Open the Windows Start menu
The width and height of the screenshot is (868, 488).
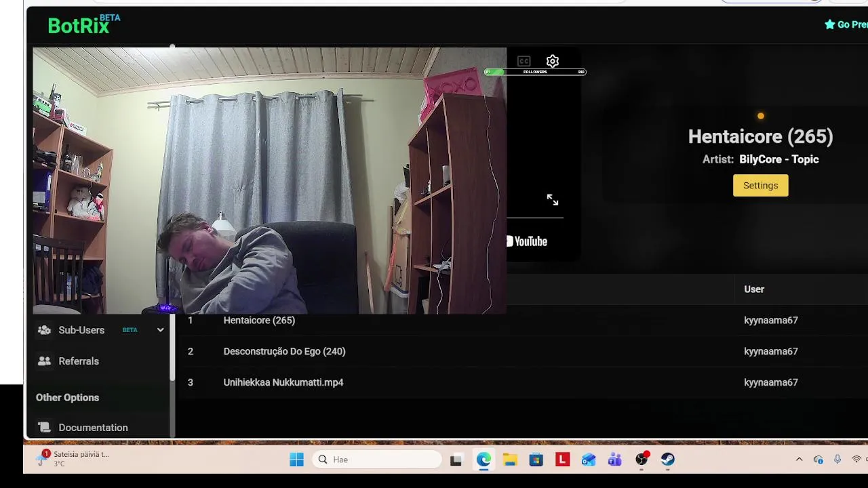coord(296,460)
